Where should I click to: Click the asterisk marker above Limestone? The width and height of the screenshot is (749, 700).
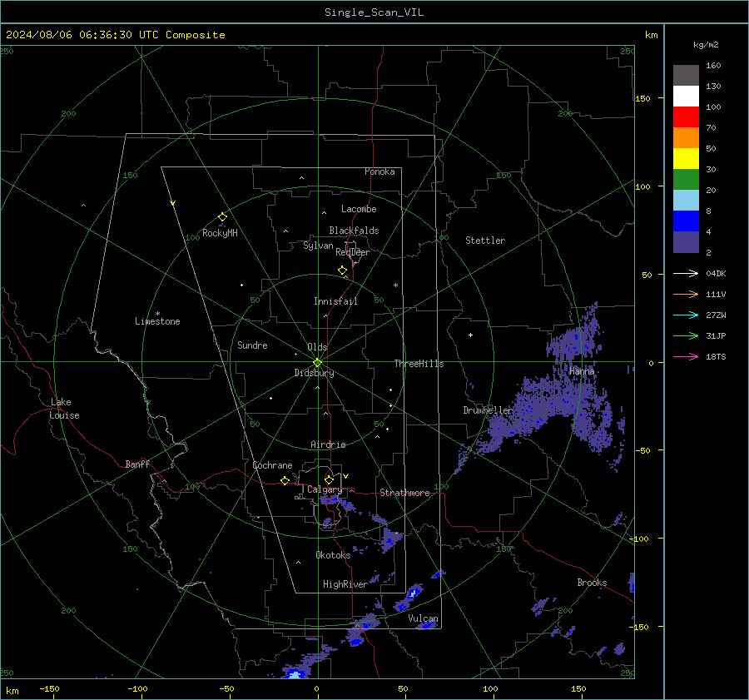pyautogui.click(x=157, y=314)
